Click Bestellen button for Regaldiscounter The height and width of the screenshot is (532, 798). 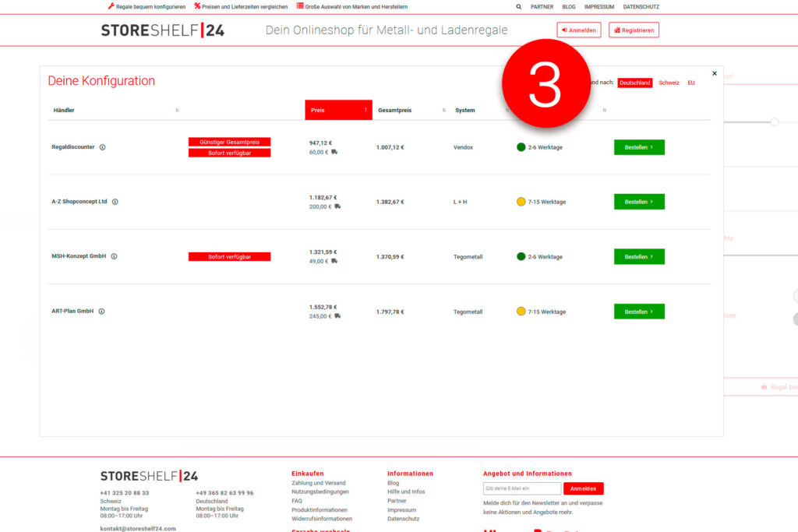tap(639, 147)
